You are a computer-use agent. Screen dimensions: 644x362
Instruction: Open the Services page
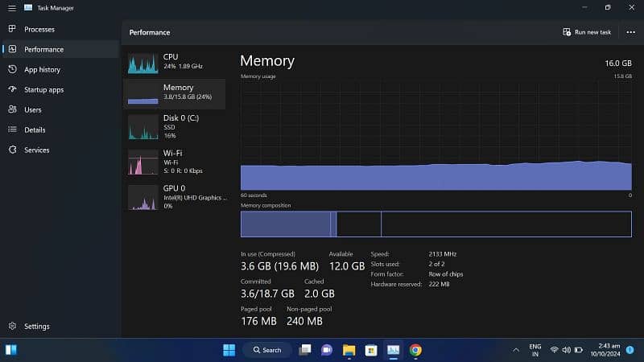[36, 150]
